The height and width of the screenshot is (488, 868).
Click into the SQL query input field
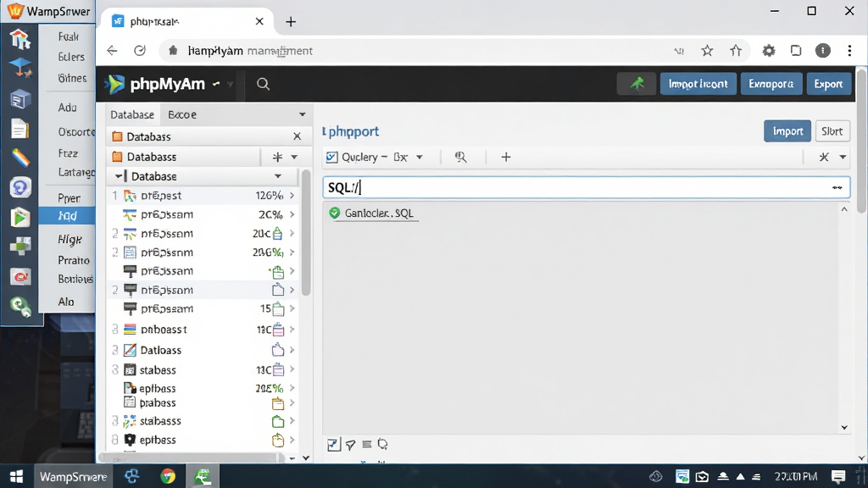click(587, 187)
